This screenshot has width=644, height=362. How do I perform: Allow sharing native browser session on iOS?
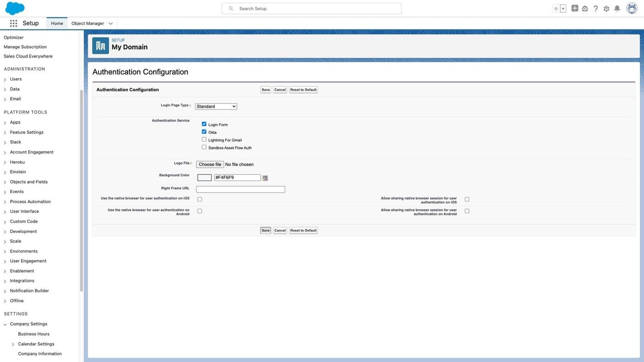click(x=467, y=199)
